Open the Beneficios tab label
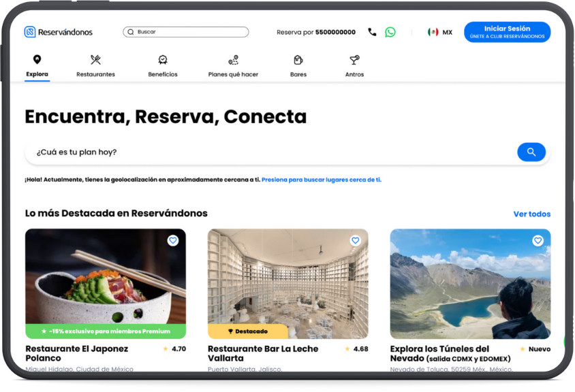The height and width of the screenshot is (392, 575). [163, 74]
